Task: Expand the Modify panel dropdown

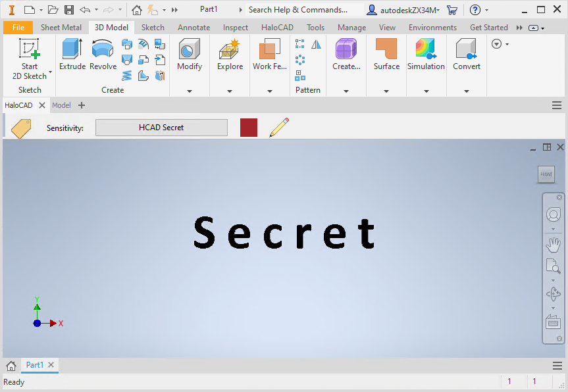Action: (190, 91)
